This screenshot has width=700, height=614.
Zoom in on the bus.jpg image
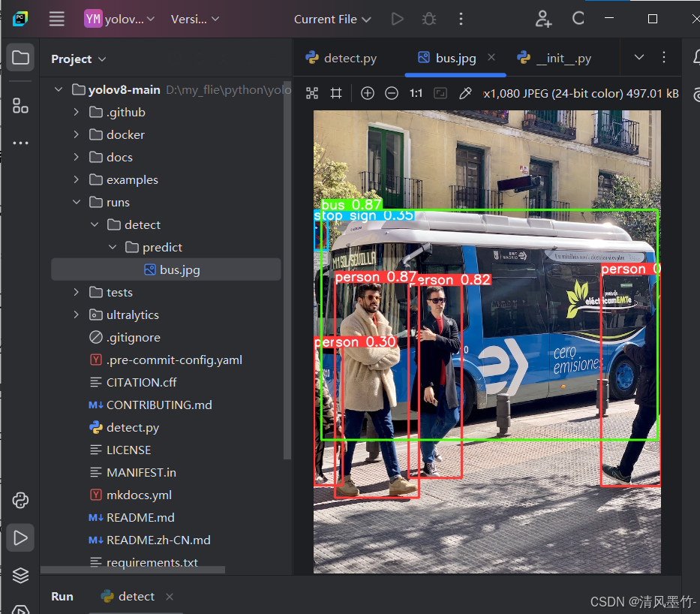(x=368, y=93)
